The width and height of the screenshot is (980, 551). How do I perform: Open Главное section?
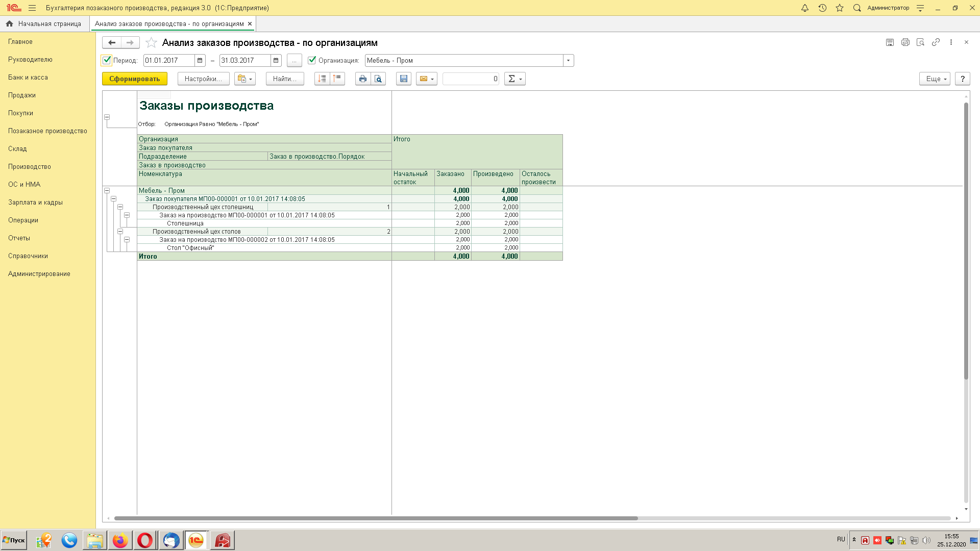(x=20, y=41)
